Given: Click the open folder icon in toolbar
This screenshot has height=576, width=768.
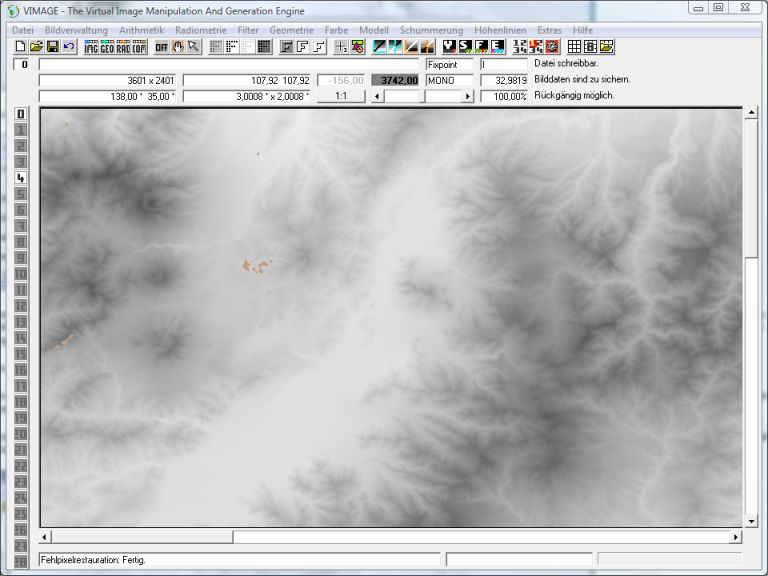Looking at the screenshot, I should coord(36,47).
